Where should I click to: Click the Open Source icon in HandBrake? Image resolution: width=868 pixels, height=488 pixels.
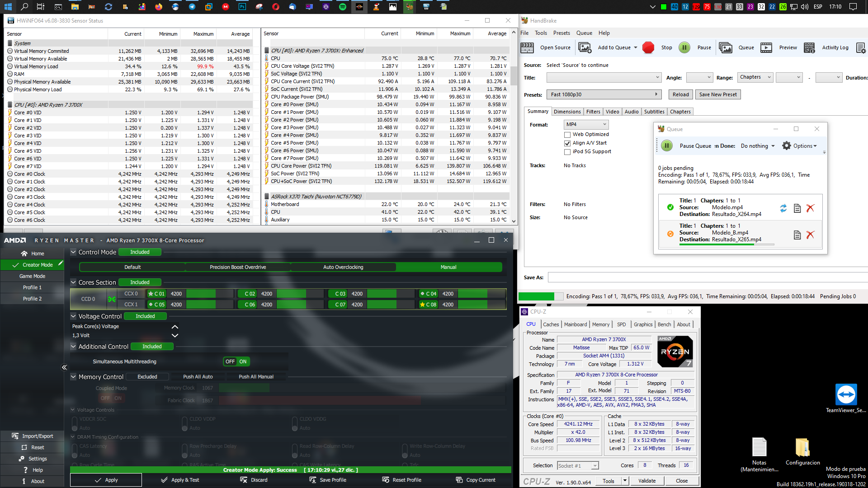(527, 47)
